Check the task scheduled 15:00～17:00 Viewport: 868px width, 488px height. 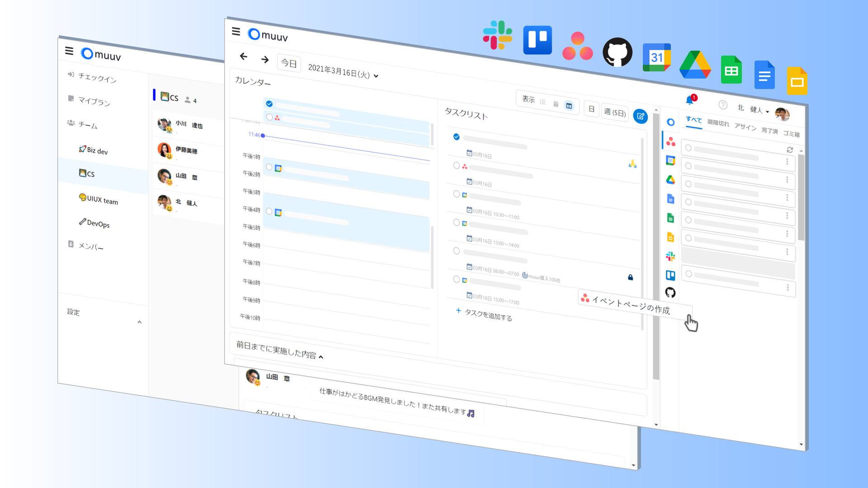[456, 279]
